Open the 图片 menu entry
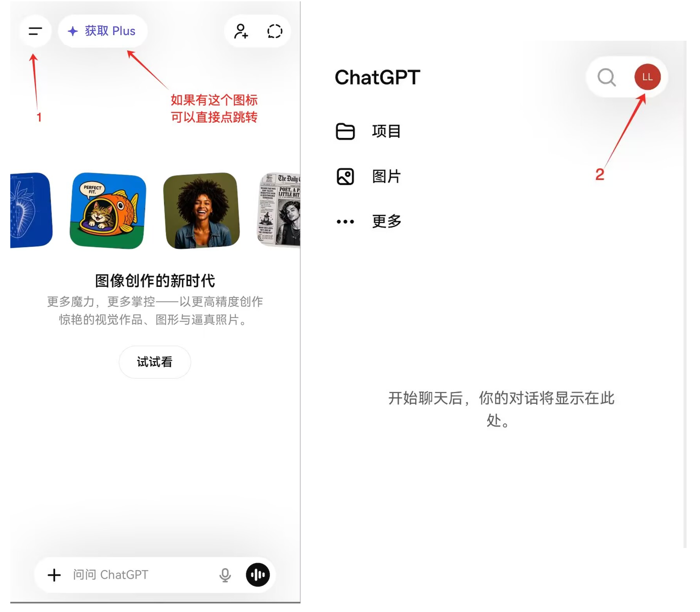 (387, 176)
